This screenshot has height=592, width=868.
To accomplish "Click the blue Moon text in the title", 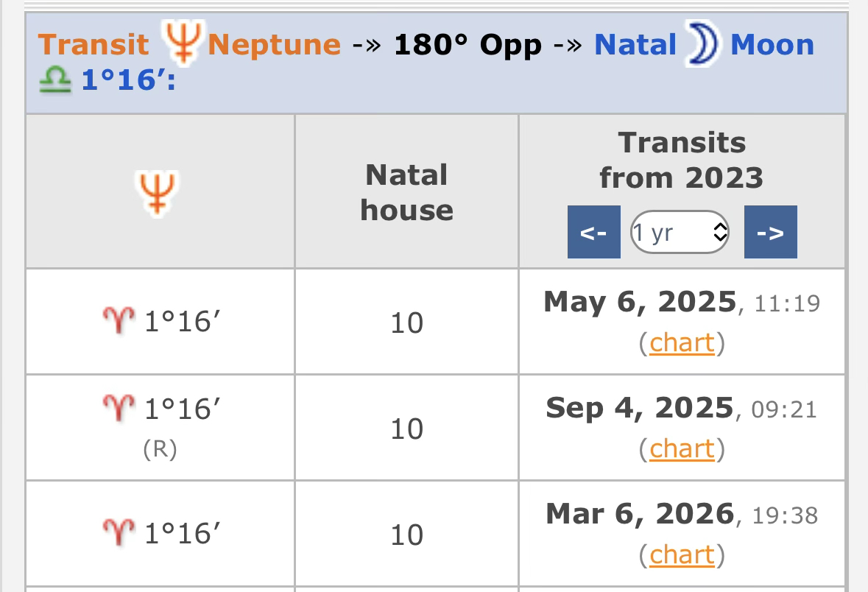I will pyautogui.click(x=772, y=45).
